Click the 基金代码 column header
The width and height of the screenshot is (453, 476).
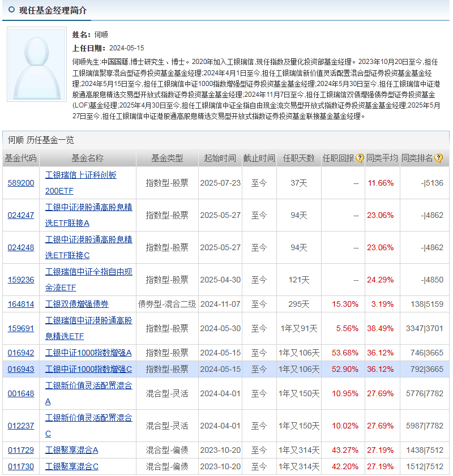click(x=20, y=158)
